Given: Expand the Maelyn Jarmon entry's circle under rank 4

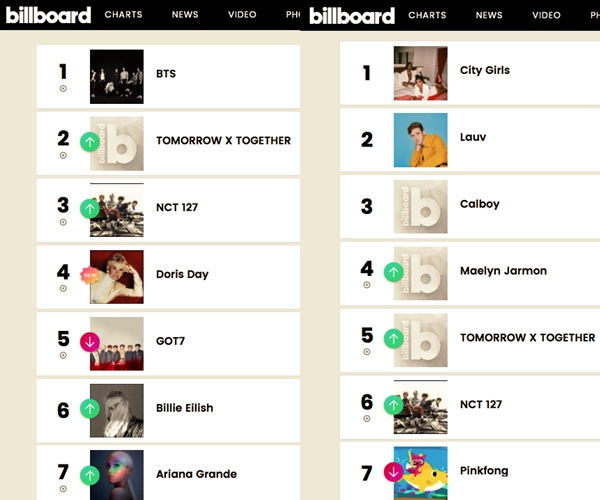Looking at the screenshot, I should (367, 285).
